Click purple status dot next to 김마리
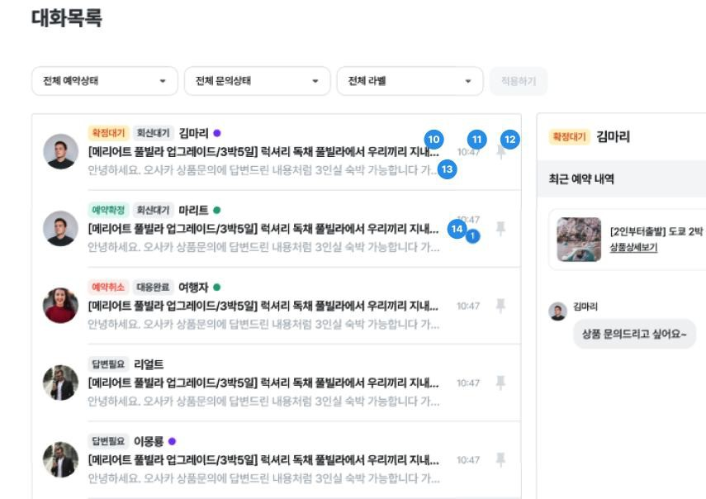The image size is (706, 499). (217, 132)
